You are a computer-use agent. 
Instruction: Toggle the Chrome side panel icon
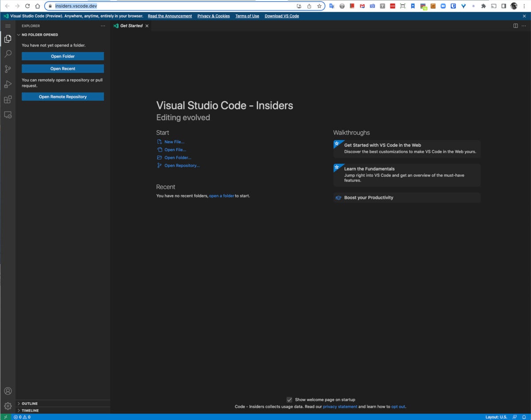[504, 6]
